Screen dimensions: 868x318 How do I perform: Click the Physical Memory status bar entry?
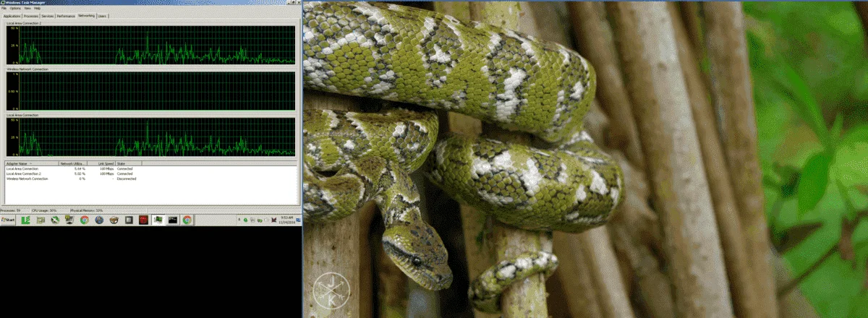pos(87,210)
